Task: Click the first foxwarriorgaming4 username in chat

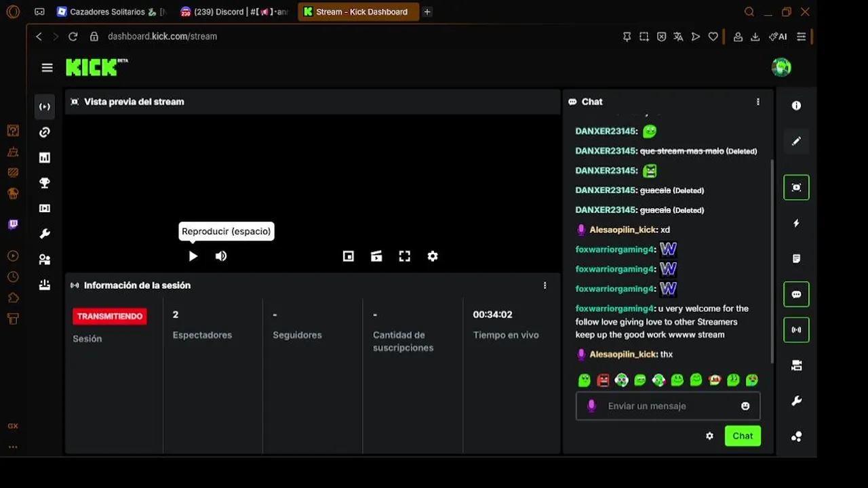Action: click(x=615, y=249)
